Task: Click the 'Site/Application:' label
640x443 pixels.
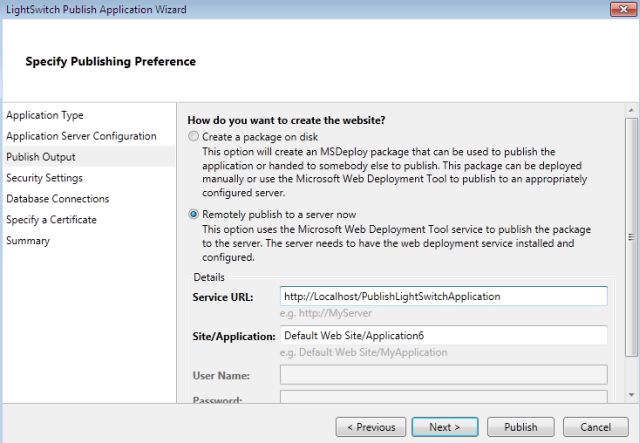Action: [234, 336]
